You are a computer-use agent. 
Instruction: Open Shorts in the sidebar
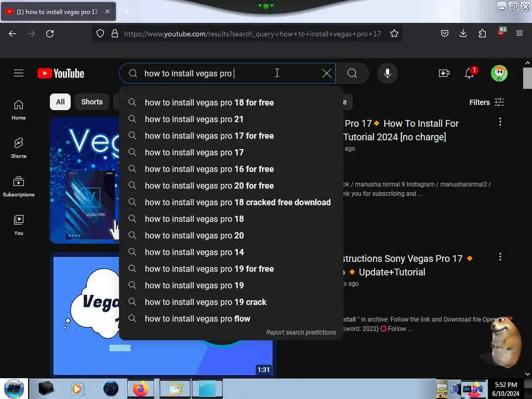19,148
